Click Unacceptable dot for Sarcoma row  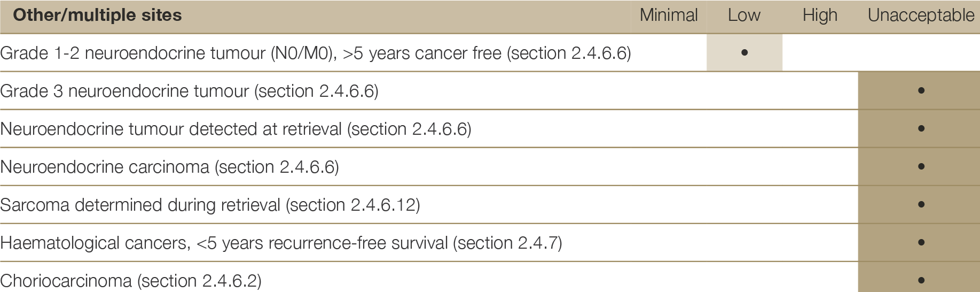tap(921, 204)
